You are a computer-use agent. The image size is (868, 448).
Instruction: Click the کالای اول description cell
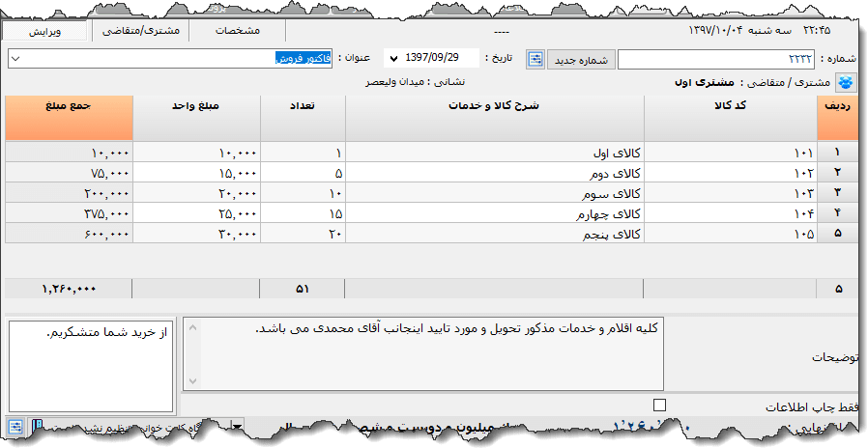click(x=495, y=153)
